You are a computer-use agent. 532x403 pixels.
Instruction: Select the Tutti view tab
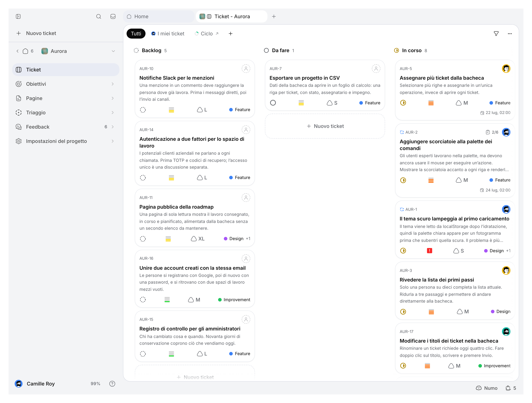[x=136, y=34]
